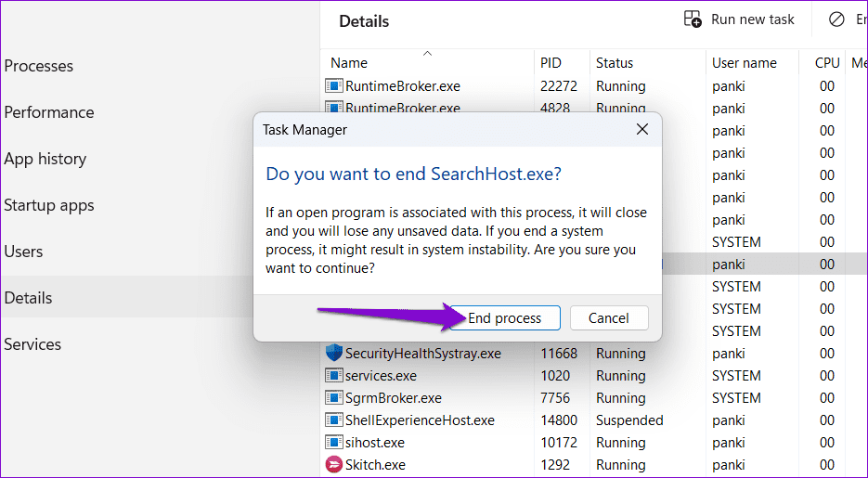Select the services.exe process name

tap(381, 376)
